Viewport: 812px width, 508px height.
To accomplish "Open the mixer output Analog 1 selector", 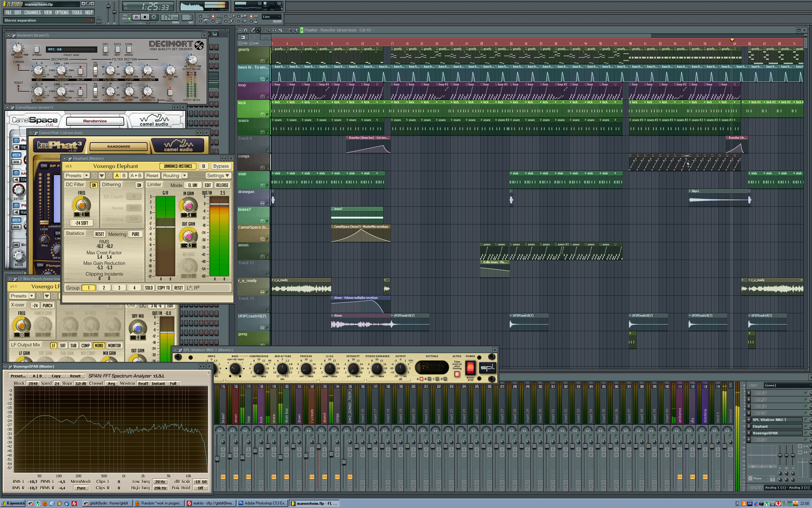I will 787,487.
